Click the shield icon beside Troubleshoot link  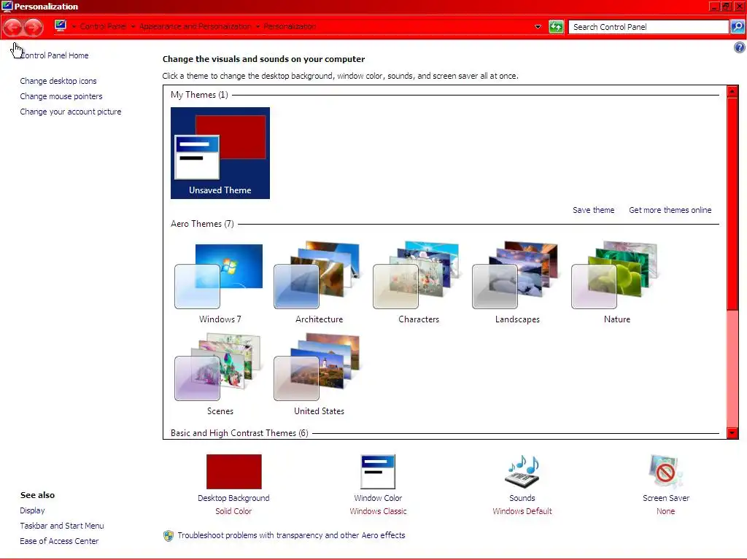pyautogui.click(x=169, y=536)
